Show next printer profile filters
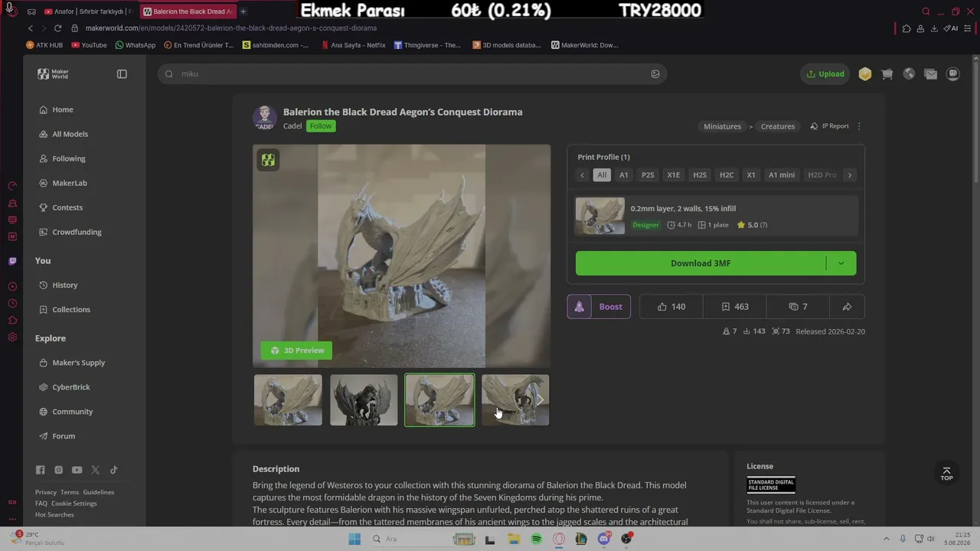The image size is (980, 551). click(x=849, y=175)
